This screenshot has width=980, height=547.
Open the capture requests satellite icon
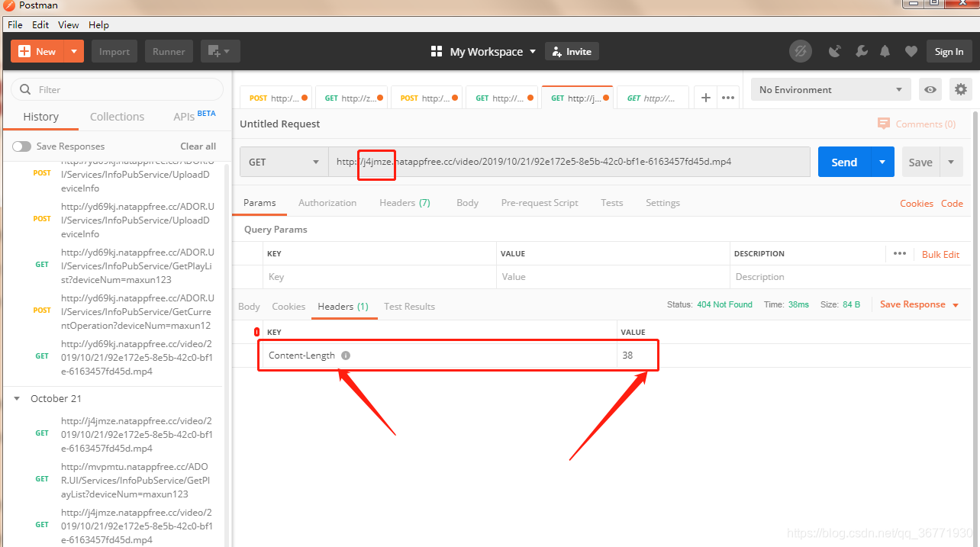836,52
